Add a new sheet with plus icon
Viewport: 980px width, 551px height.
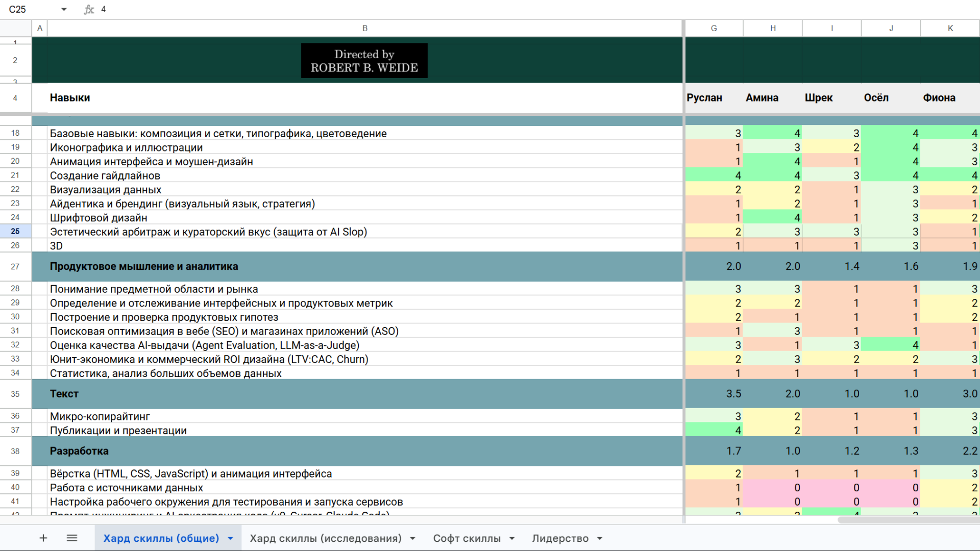[43, 538]
